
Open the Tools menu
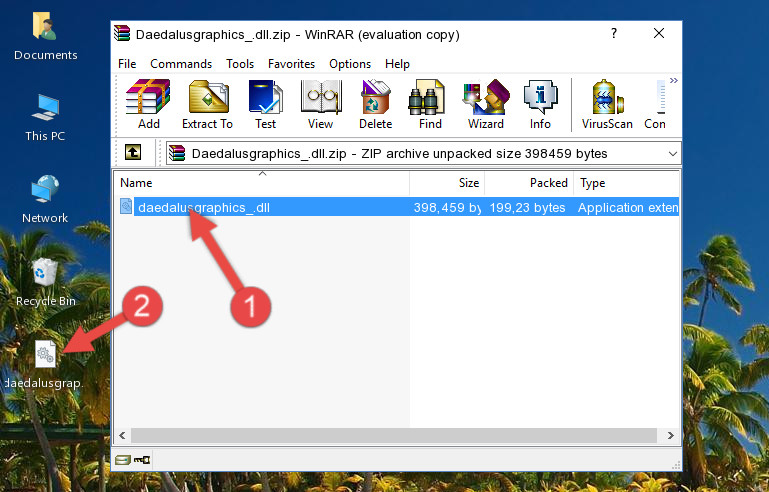(x=240, y=64)
